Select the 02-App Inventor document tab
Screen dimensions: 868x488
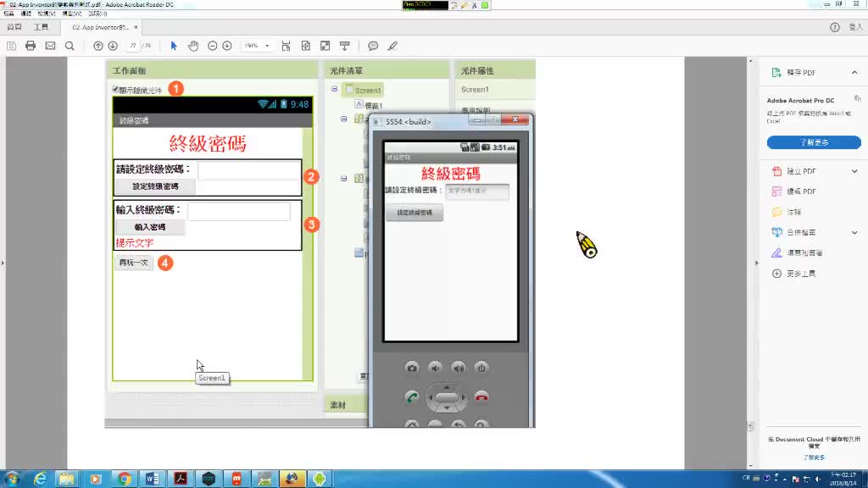100,27
